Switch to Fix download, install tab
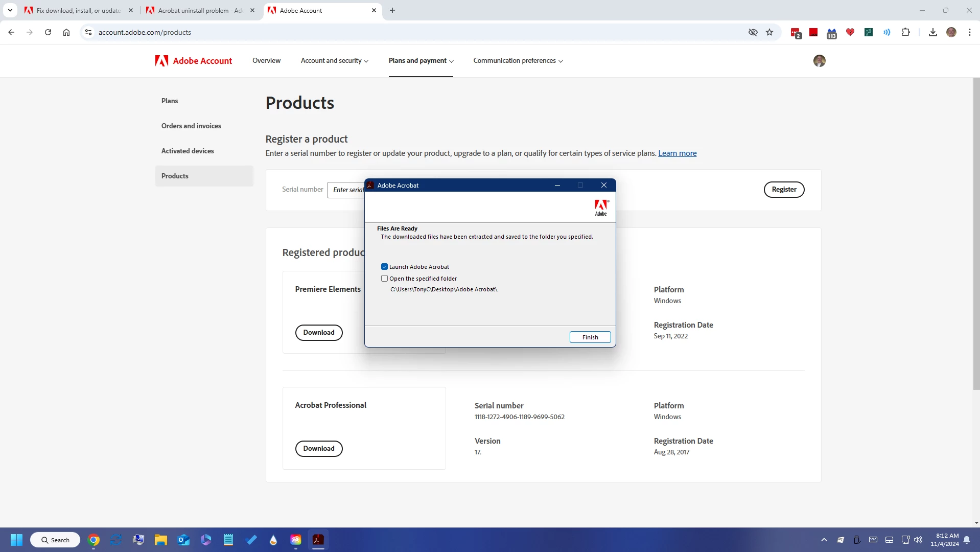 79,10
